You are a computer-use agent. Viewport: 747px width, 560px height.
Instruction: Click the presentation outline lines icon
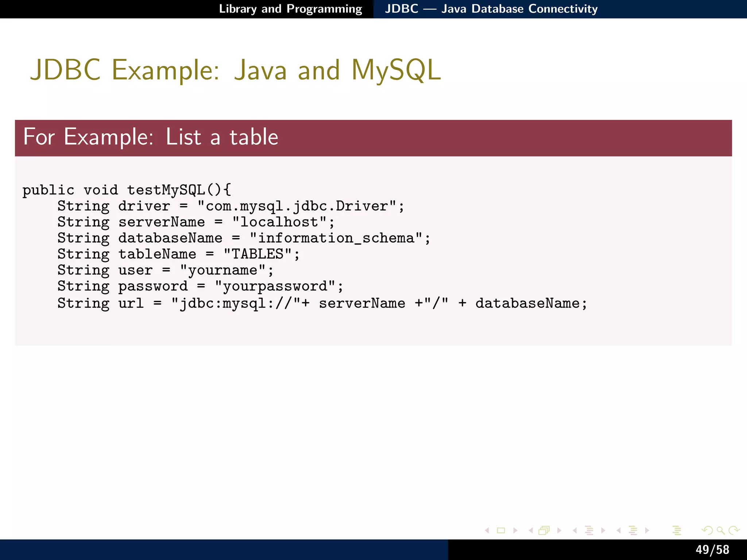(x=677, y=530)
